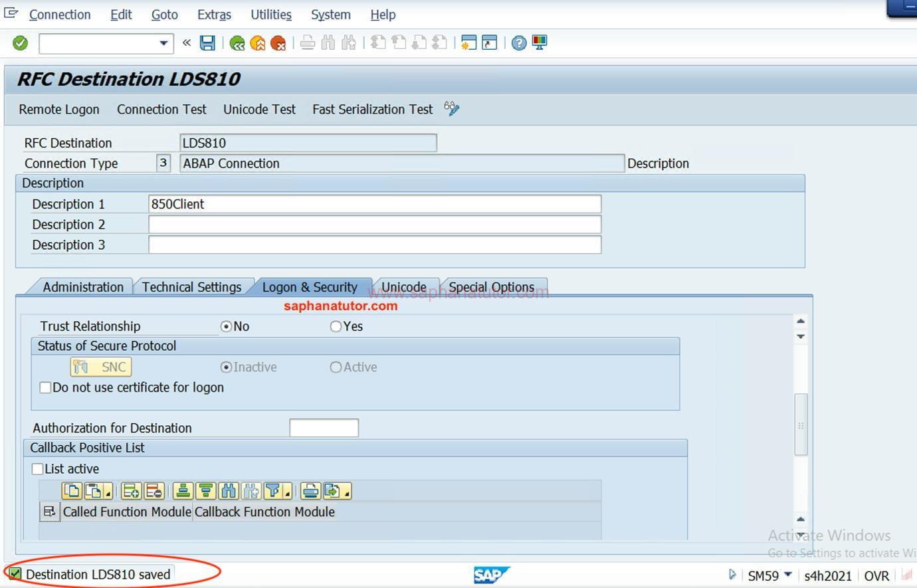Image resolution: width=917 pixels, height=588 pixels.
Task: Click the green checkmark Enter icon
Action: [x=21, y=43]
